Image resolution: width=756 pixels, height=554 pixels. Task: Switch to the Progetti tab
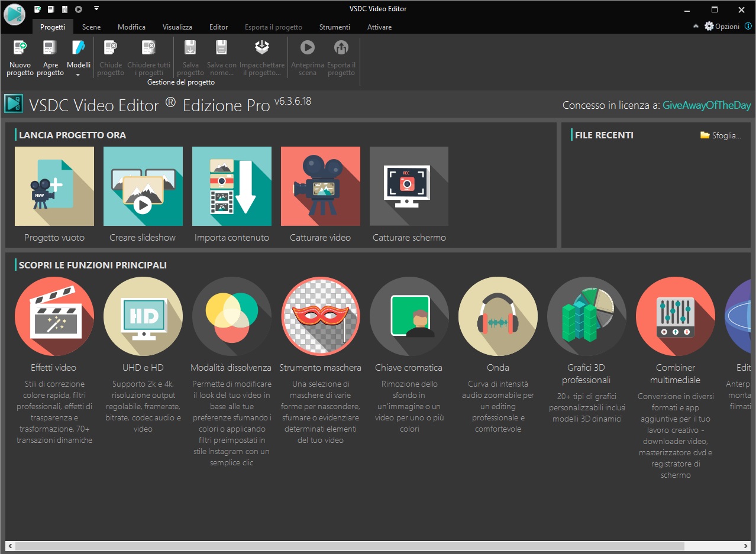pyautogui.click(x=53, y=27)
